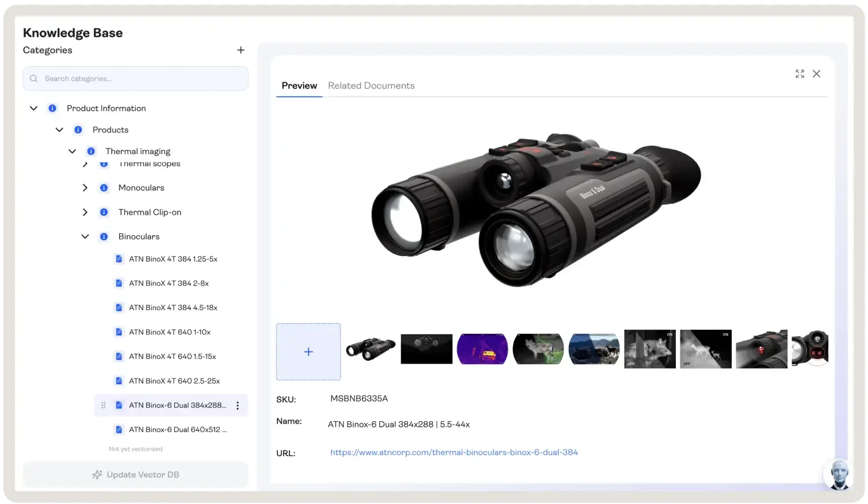The image size is (868, 504).
Task: Click info icon beside Monoculars
Action: coord(104,188)
